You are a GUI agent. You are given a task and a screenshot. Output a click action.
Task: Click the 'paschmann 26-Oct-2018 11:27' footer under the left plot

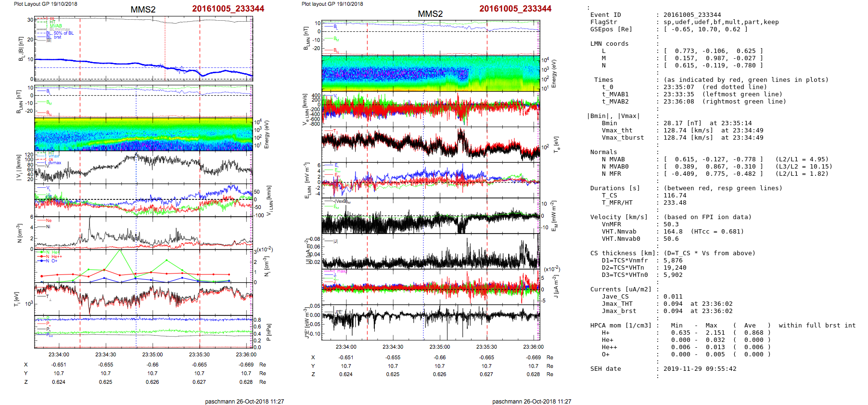(x=244, y=401)
